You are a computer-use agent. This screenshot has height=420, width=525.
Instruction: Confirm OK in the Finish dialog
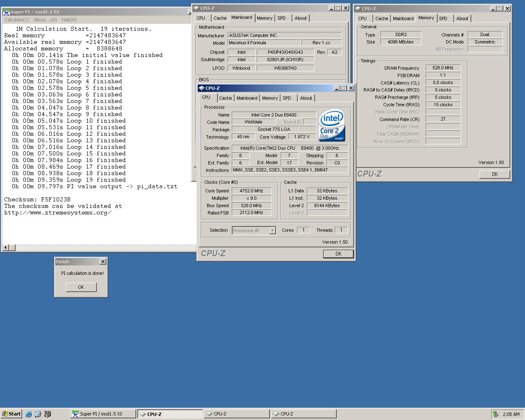click(x=81, y=287)
